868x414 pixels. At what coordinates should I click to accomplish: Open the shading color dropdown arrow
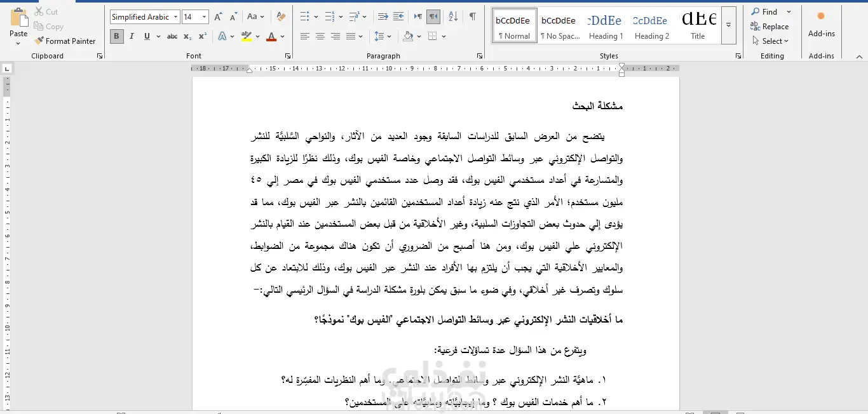[x=419, y=36]
